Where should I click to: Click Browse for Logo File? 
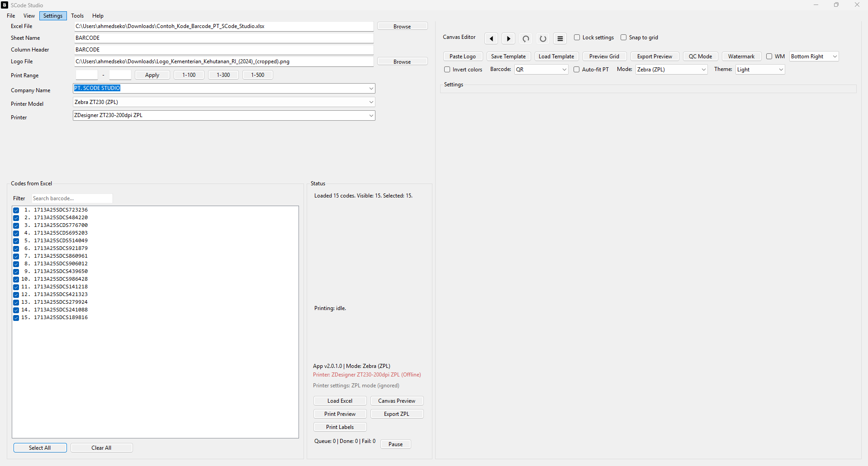point(402,61)
